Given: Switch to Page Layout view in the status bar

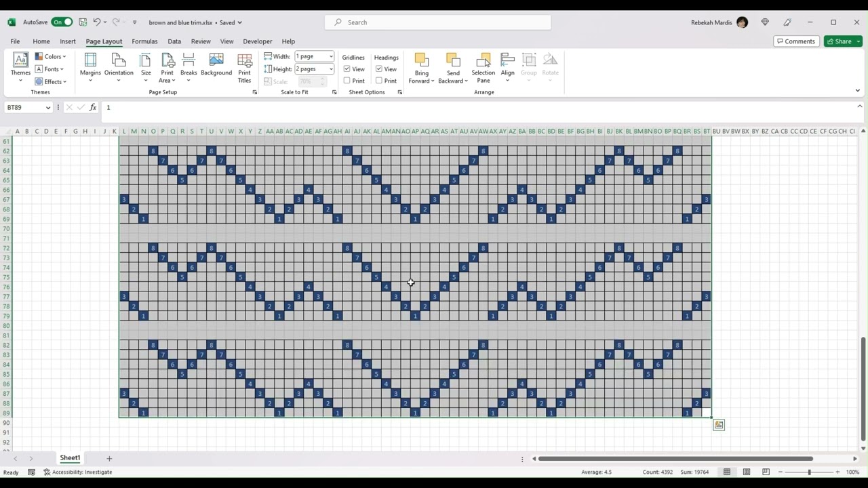Looking at the screenshot, I should coord(747,472).
